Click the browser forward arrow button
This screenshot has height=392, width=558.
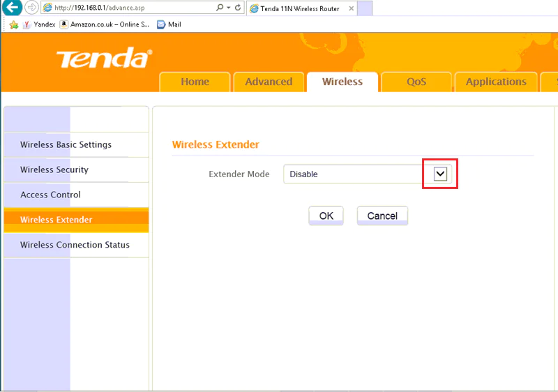point(31,7)
